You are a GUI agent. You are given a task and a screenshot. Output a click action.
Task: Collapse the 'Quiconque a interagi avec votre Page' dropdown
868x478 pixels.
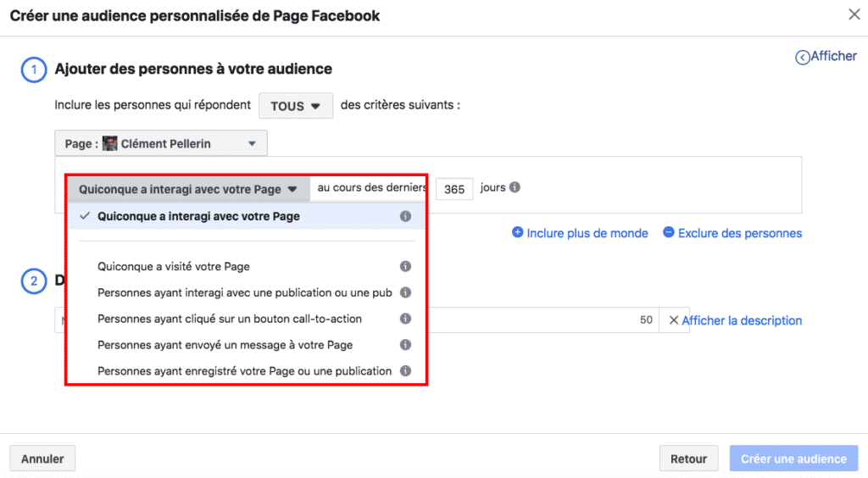click(188, 189)
